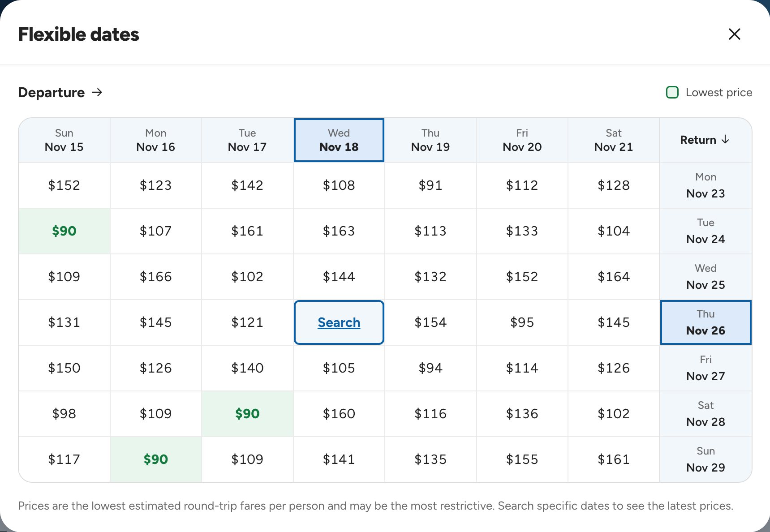Select the $142 fare for Nov 17
The width and height of the screenshot is (770, 532).
click(247, 185)
